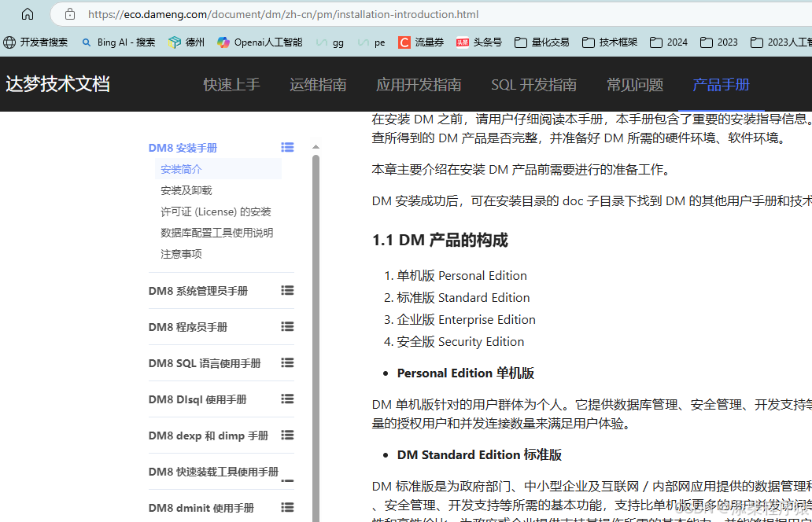Click list item 安全版 Security Edition
Viewport: 812px width, 522px height.
point(460,342)
